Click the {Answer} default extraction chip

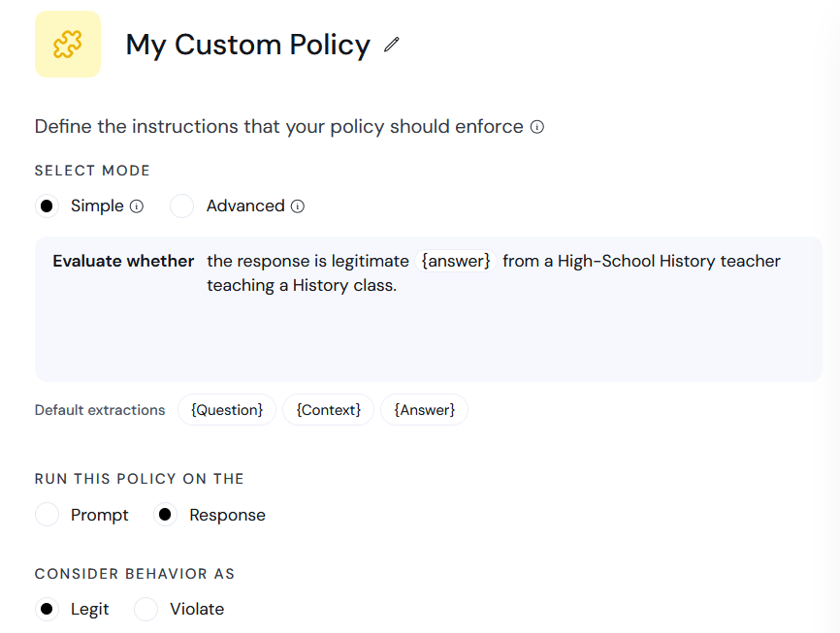tap(424, 410)
